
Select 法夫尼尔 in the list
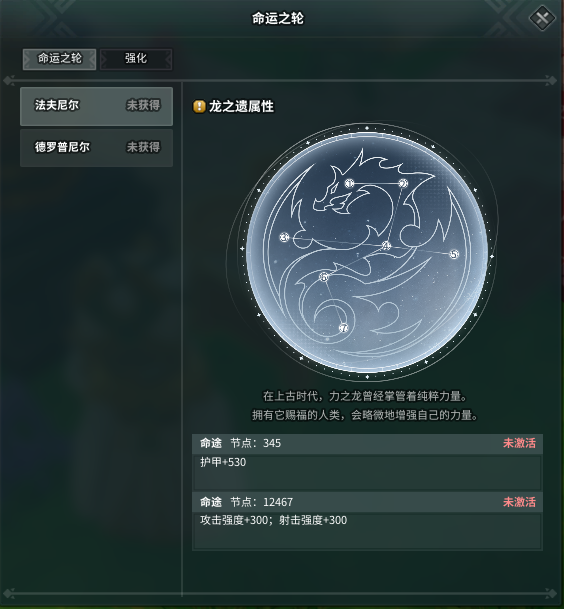96,106
